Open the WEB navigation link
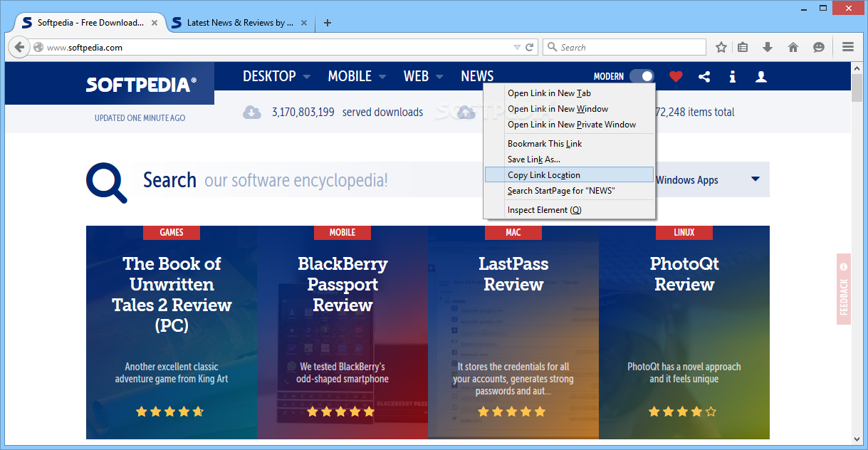The height and width of the screenshot is (450, 868). click(x=416, y=76)
